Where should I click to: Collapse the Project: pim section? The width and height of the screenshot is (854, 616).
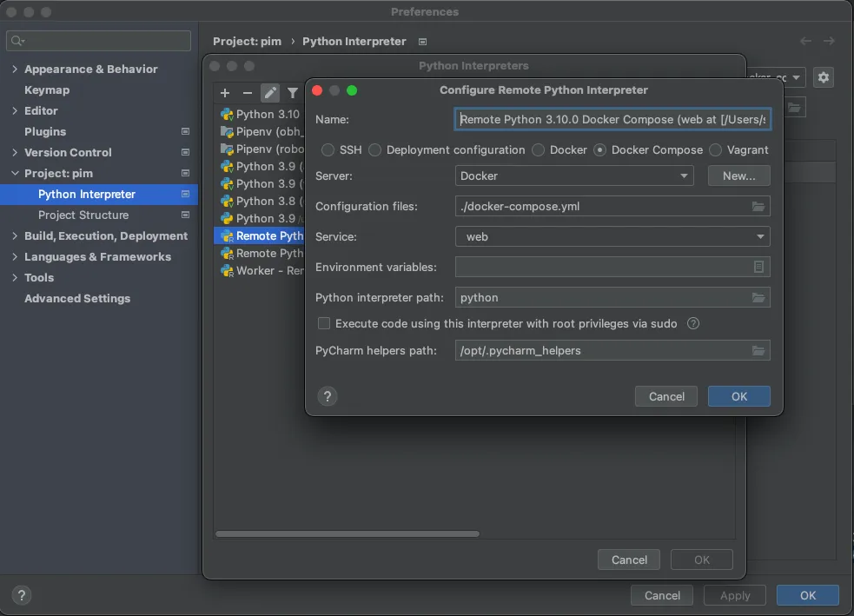click(x=15, y=173)
